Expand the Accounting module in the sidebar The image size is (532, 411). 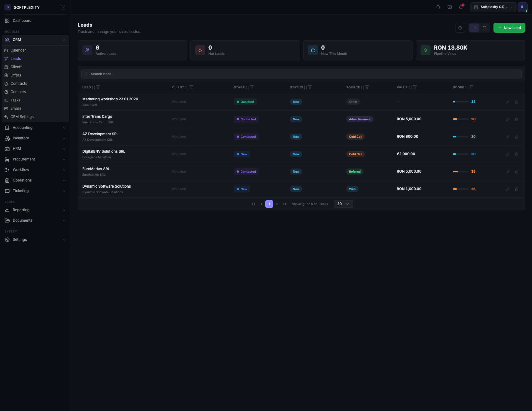pos(22,127)
